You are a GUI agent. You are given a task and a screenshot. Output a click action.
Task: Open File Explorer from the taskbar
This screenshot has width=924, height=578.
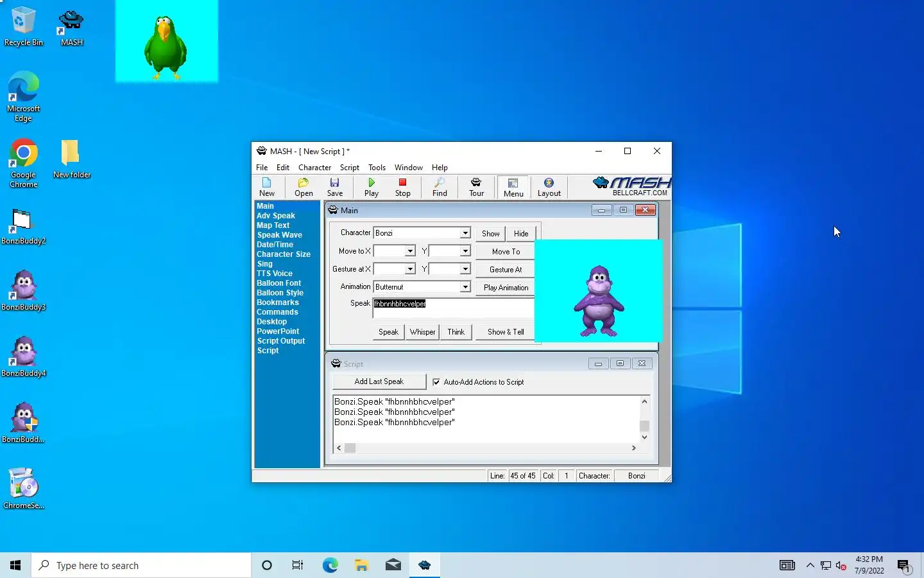tap(361, 565)
